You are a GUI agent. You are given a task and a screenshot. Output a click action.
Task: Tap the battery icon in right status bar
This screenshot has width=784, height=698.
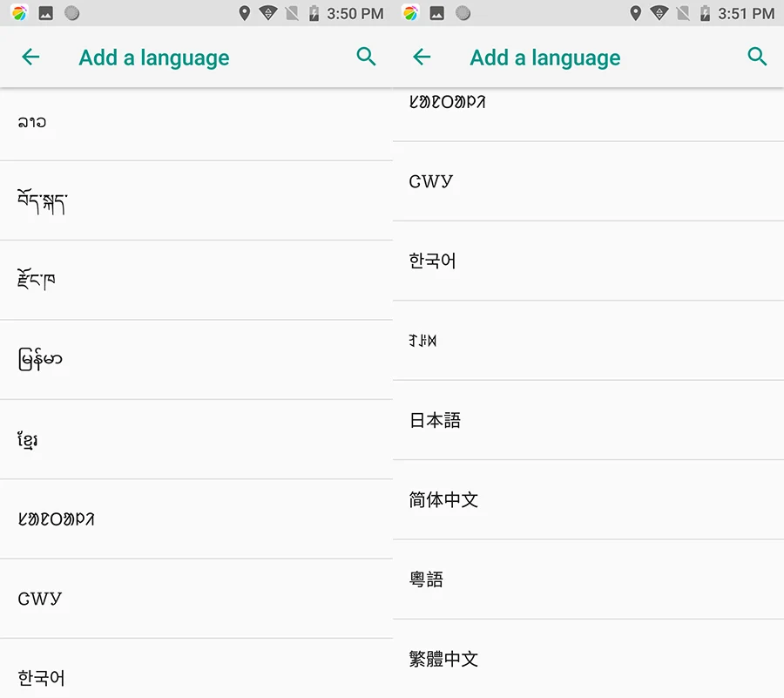pyautogui.click(x=705, y=13)
